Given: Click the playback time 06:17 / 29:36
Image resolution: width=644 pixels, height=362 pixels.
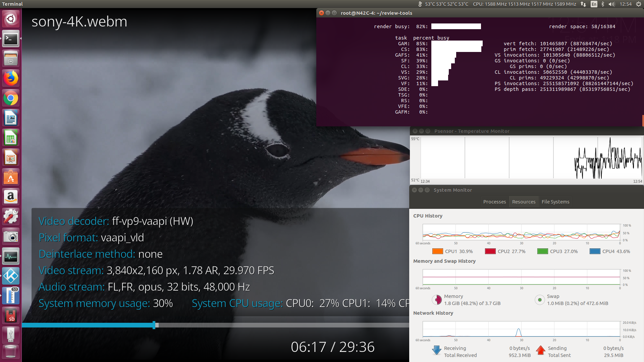Looking at the screenshot, I should (332, 347).
